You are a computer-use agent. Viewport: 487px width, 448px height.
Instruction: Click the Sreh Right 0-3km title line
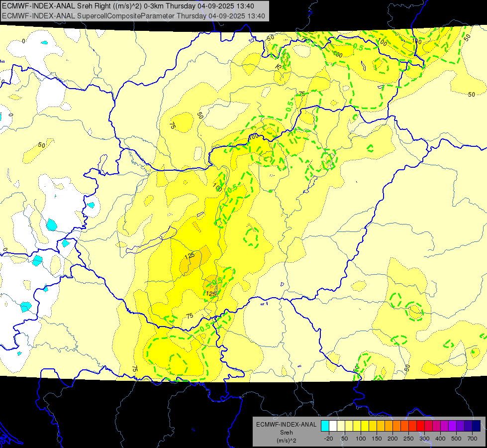coord(128,6)
